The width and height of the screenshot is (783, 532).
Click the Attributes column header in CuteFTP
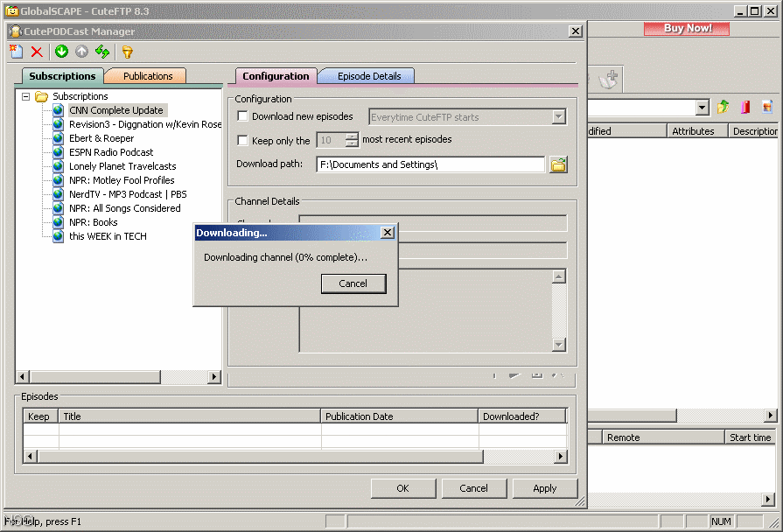click(697, 131)
